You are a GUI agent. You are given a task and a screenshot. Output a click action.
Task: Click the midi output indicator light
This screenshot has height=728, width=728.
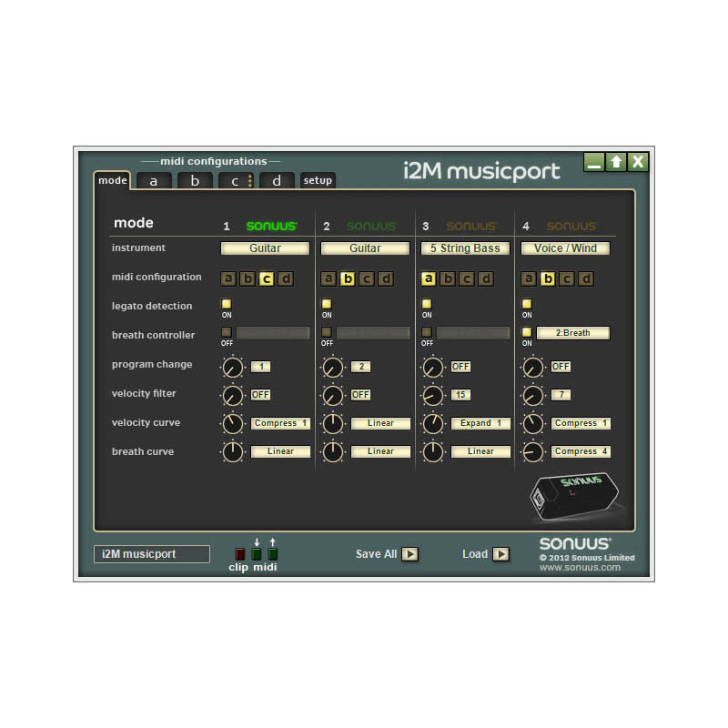point(272,553)
